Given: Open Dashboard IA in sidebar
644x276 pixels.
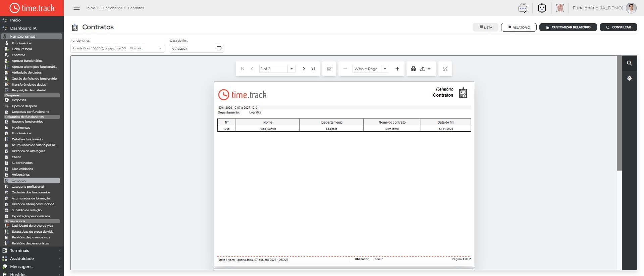Looking at the screenshot, I should tap(23, 28).
